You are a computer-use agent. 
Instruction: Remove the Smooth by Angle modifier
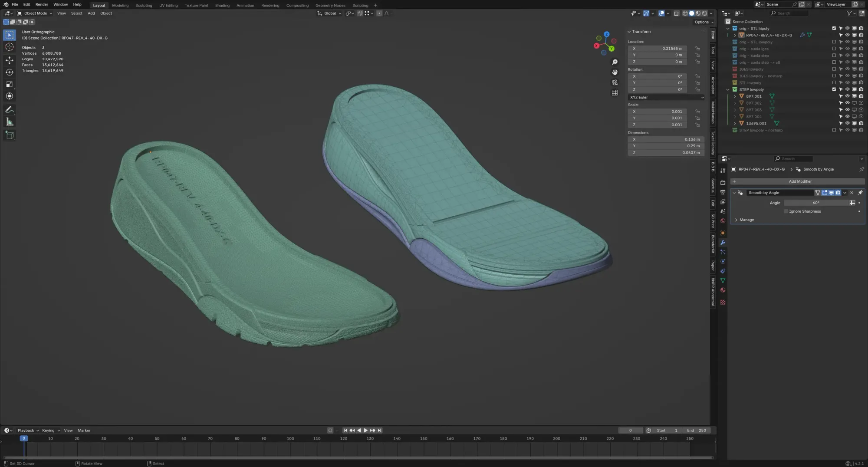pyautogui.click(x=852, y=193)
